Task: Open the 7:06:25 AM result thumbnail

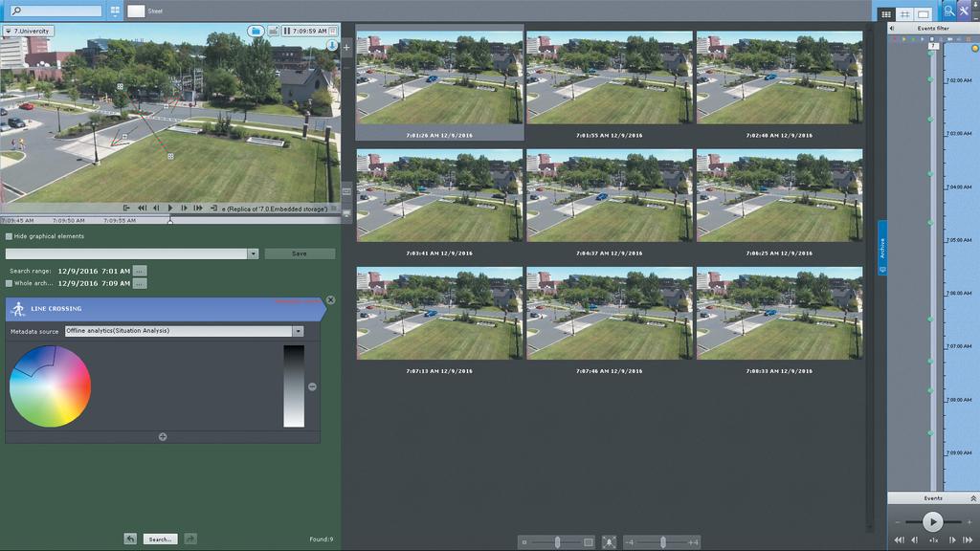Action: click(x=779, y=195)
